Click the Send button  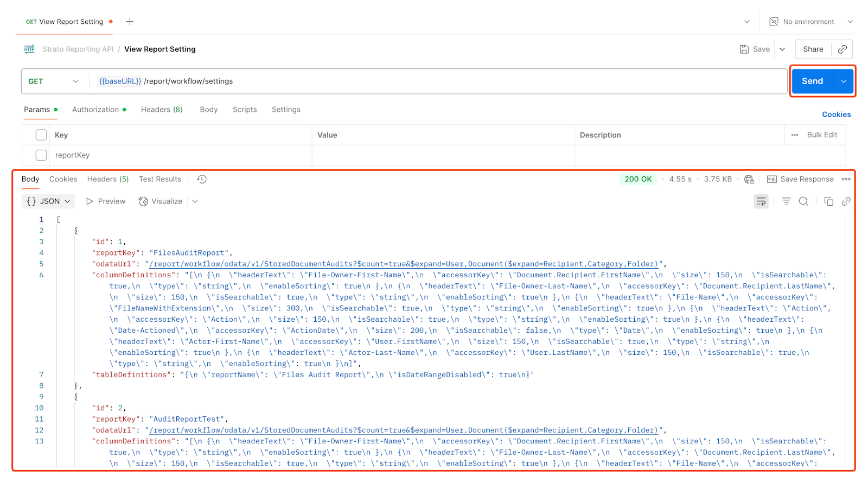point(812,81)
